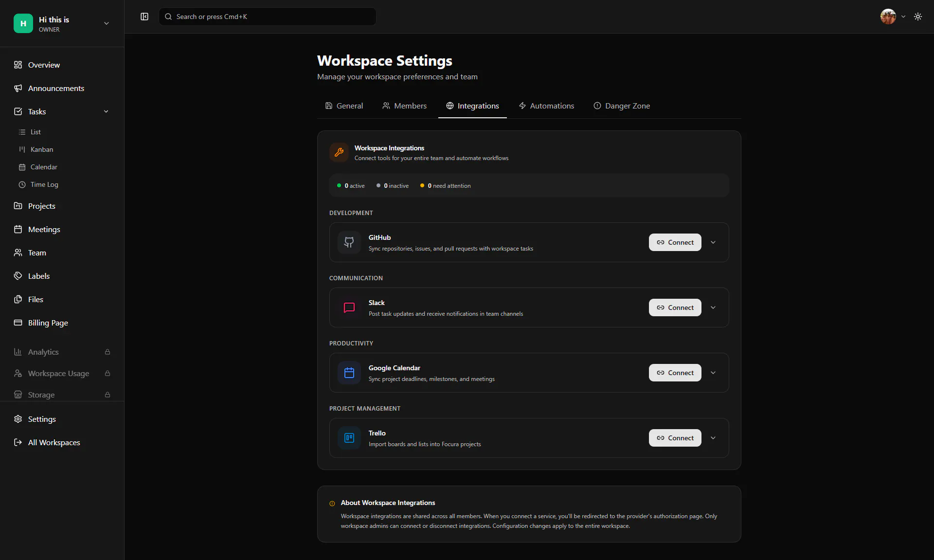Open the Projects page
The width and height of the screenshot is (934, 560).
62,206
